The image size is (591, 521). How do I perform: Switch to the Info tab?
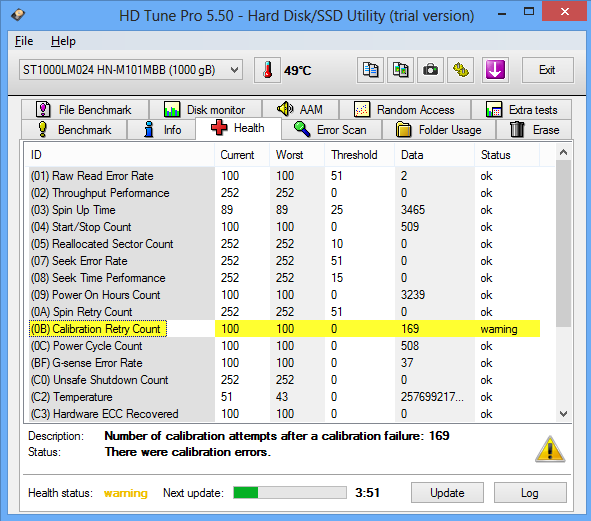[x=162, y=130]
